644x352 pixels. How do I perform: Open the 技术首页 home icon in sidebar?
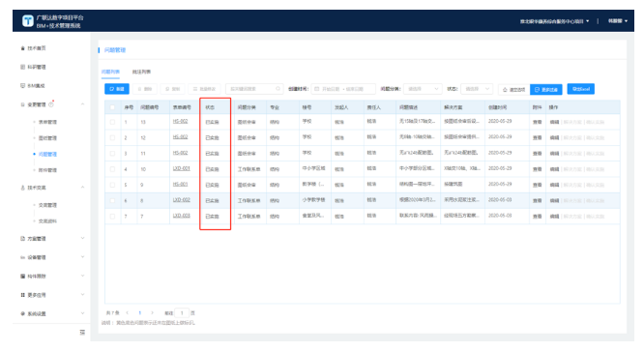click(x=22, y=48)
